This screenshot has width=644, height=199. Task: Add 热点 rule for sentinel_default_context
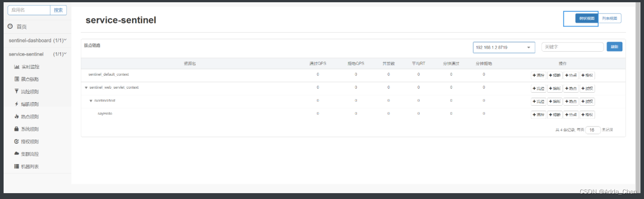(x=571, y=76)
